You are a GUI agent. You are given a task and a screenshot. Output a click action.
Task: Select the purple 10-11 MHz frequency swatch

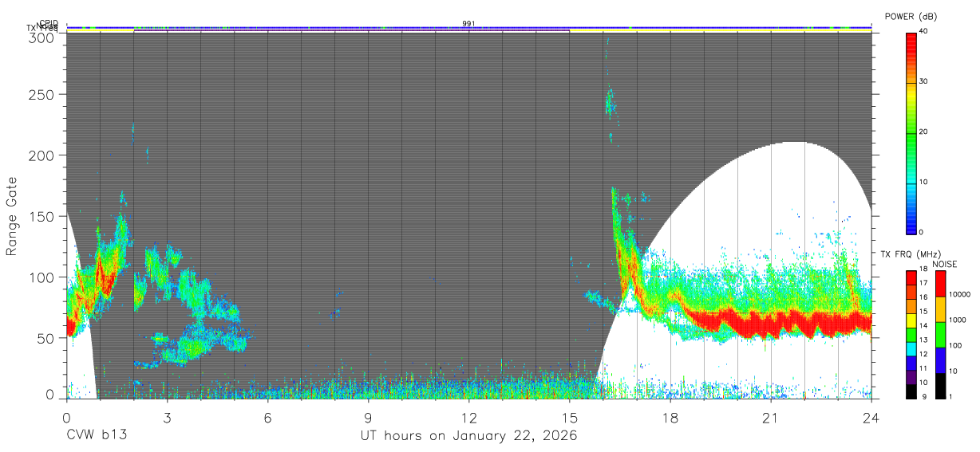[911, 377]
